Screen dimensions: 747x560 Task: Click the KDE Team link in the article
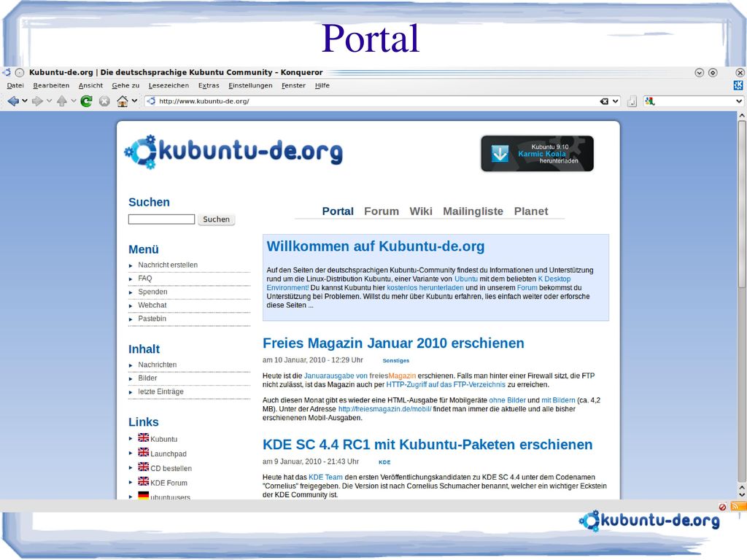click(325, 477)
